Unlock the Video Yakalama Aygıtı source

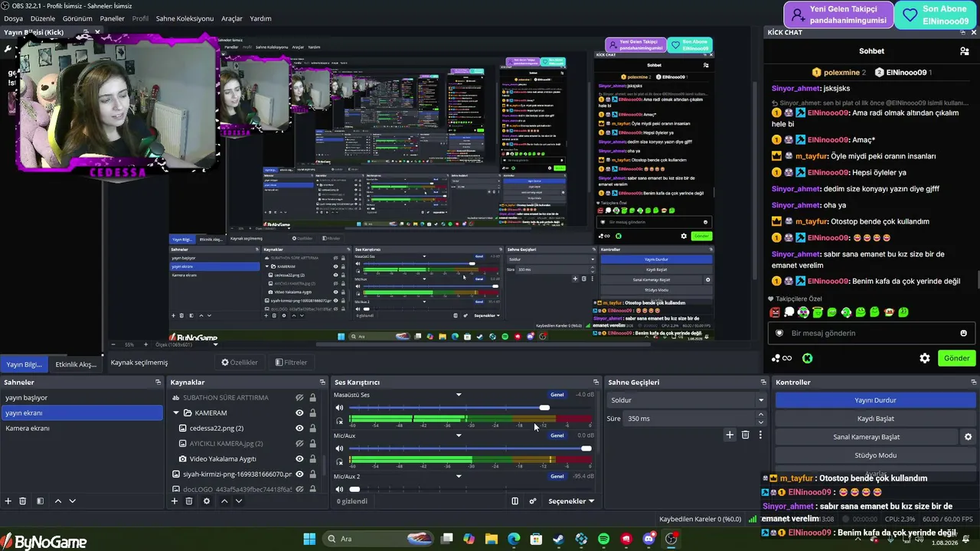tap(312, 459)
